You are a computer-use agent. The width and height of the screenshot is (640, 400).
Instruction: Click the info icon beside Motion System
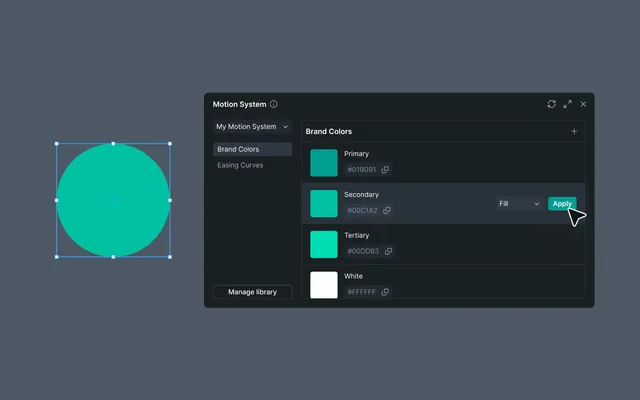(273, 104)
